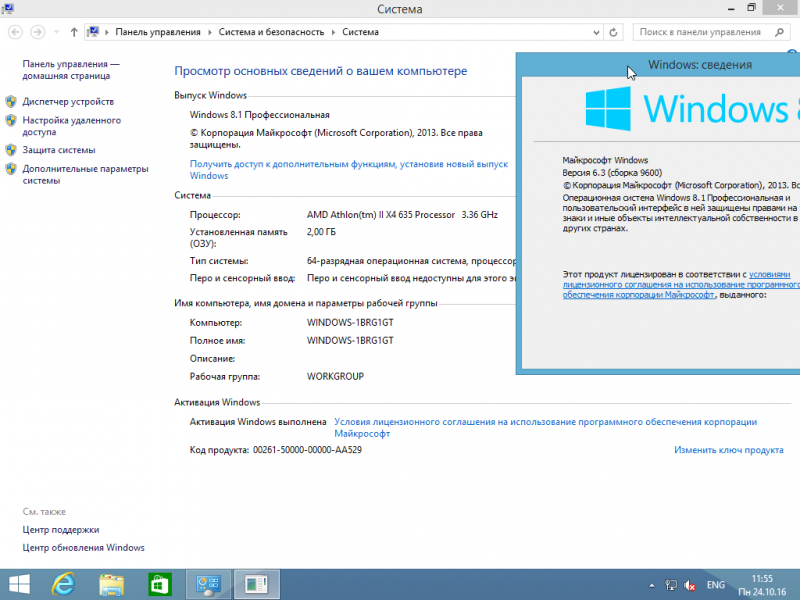Open "Центр обновления Windows" link
The height and width of the screenshot is (600, 800).
click(83, 547)
